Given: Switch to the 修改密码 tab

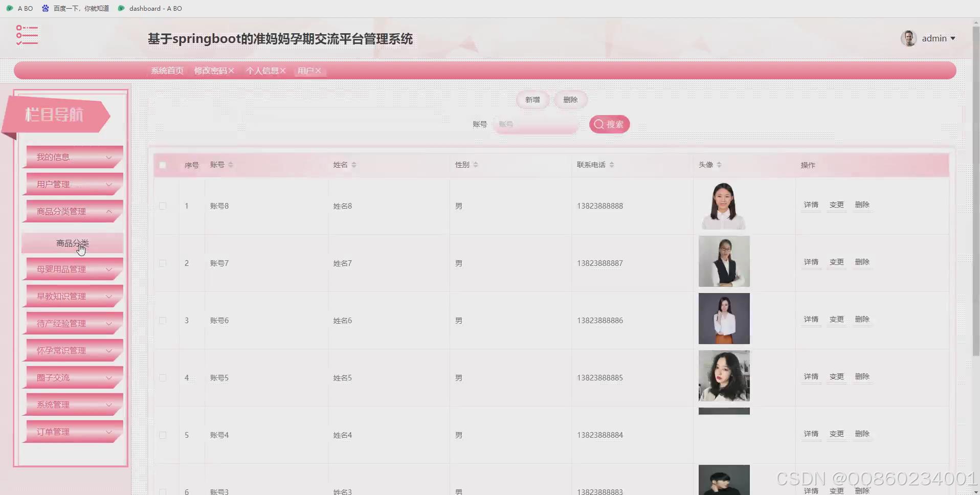Looking at the screenshot, I should point(210,71).
